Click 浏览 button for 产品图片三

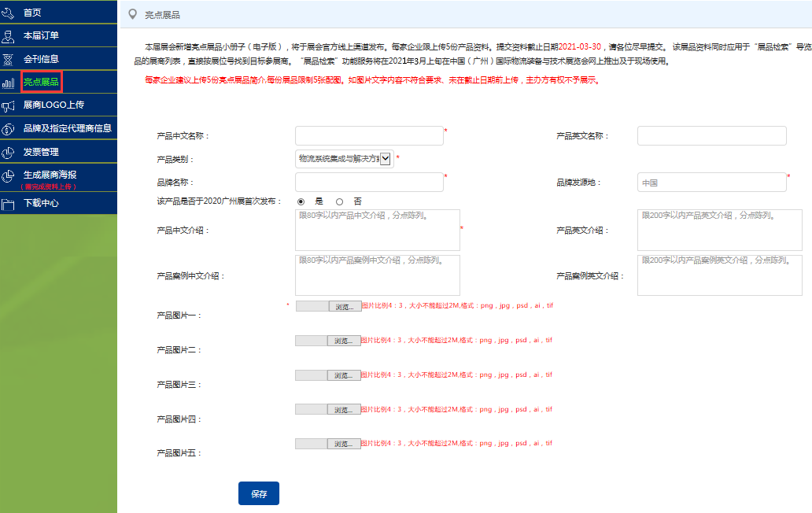tap(345, 376)
